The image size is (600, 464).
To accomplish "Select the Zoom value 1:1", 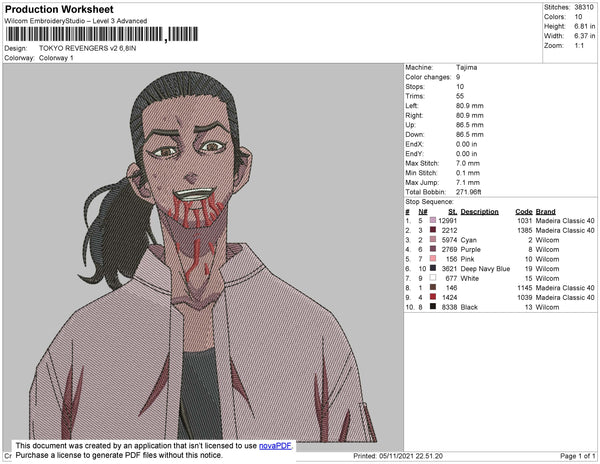I will click(579, 46).
